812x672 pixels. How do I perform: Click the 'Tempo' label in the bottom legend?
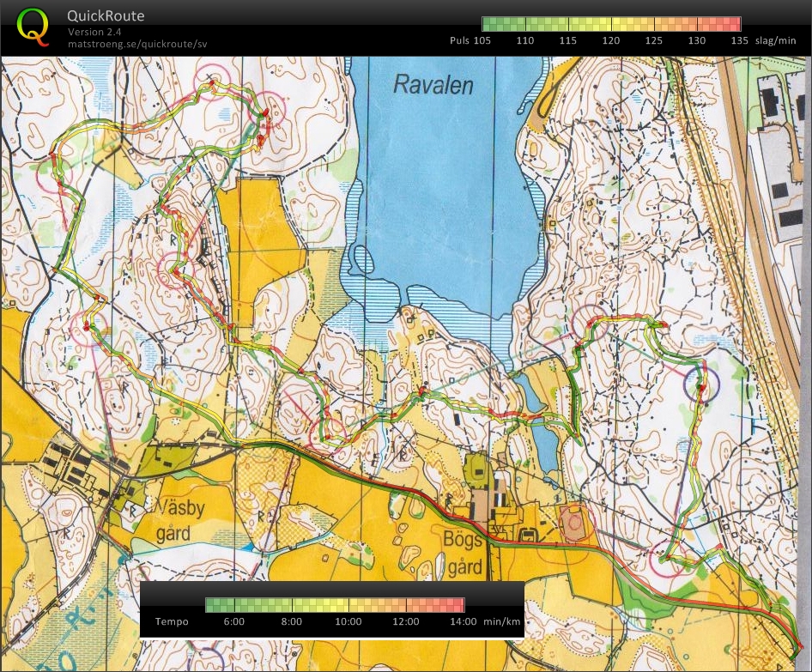[172, 621]
